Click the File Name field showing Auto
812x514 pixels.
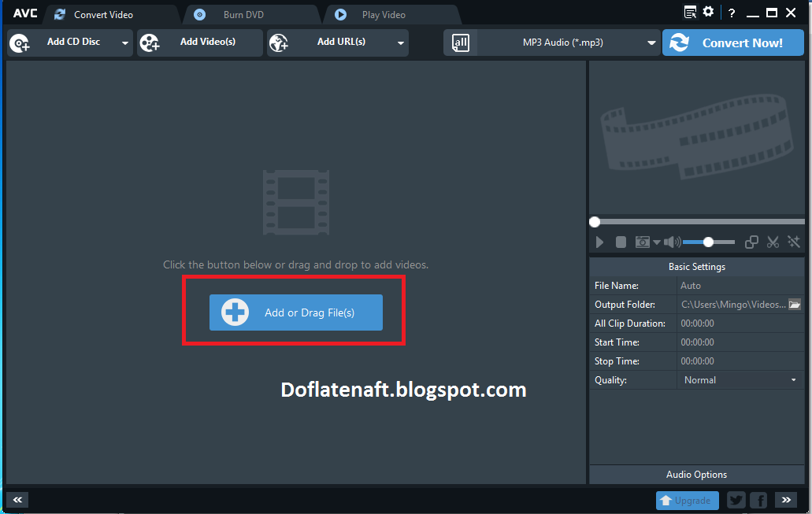(x=740, y=286)
